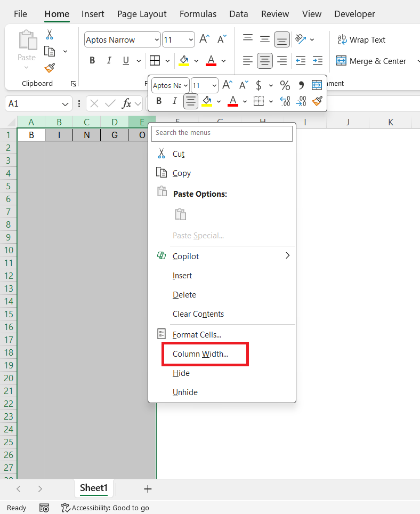Switch to Formulas tab
This screenshot has width=420, height=514.
point(198,14)
